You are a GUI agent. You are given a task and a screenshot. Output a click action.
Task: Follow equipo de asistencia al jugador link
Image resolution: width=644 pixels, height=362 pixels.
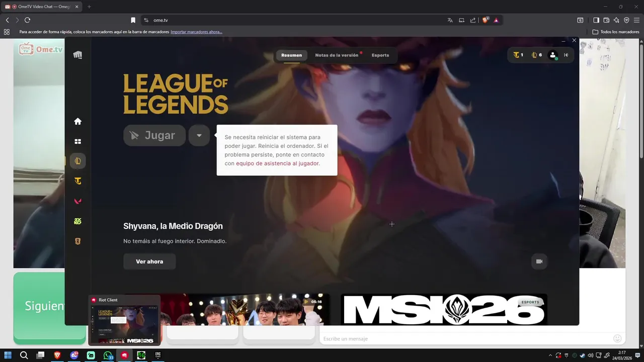277,163
